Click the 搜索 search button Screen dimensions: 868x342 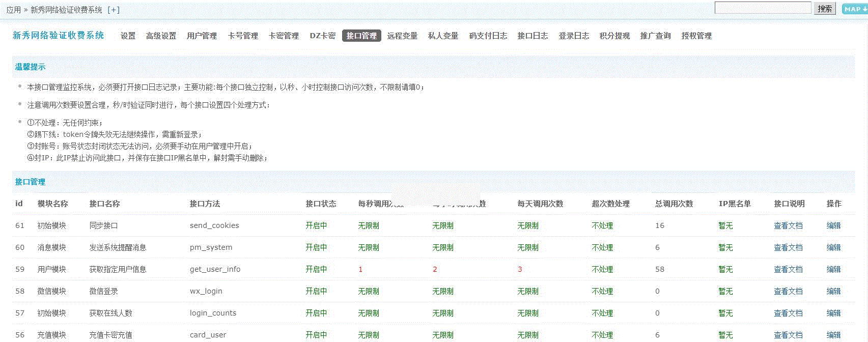(x=825, y=9)
